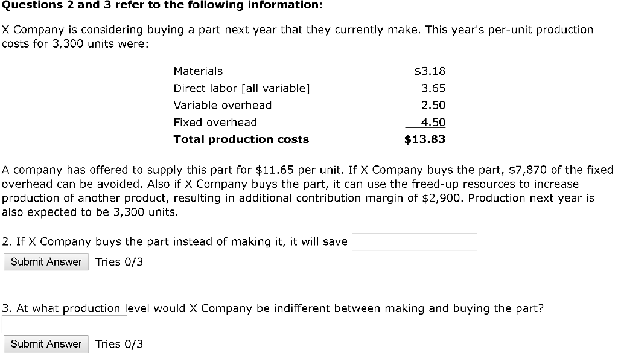The image size is (618, 364).
Task: Click the $3.18 materials cost value
Action: click(x=430, y=71)
